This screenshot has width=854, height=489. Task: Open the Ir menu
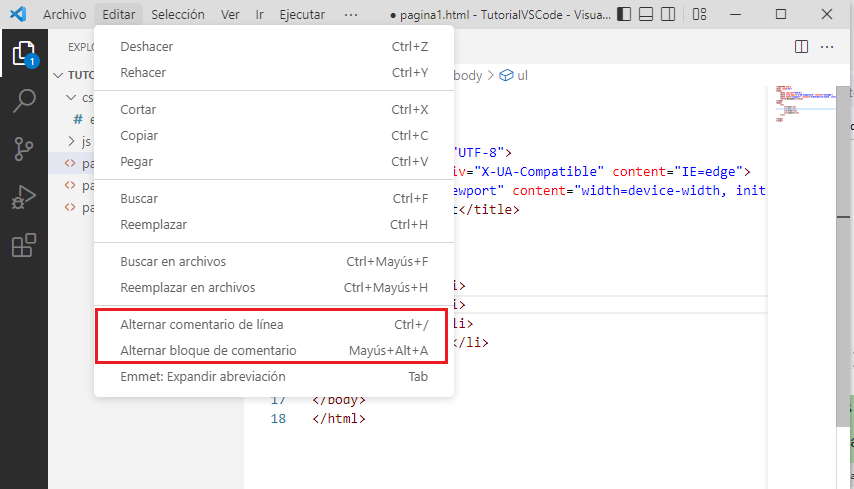point(259,15)
